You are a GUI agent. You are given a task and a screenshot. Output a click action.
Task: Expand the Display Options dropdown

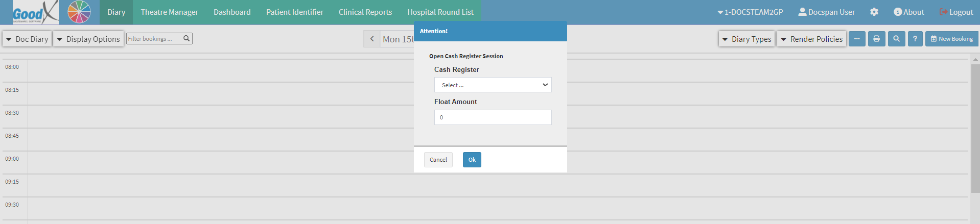click(x=88, y=39)
